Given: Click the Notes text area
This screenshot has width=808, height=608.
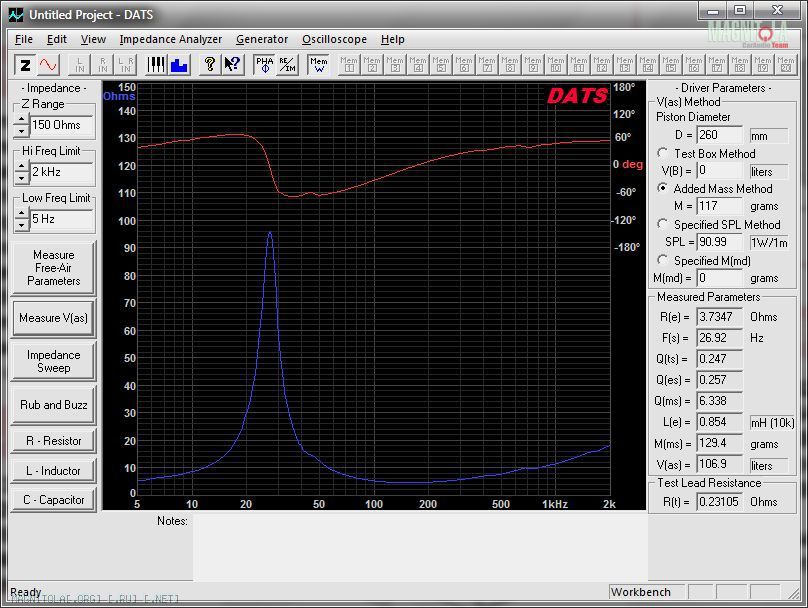Looking at the screenshot, I should click(x=420, y=547).
